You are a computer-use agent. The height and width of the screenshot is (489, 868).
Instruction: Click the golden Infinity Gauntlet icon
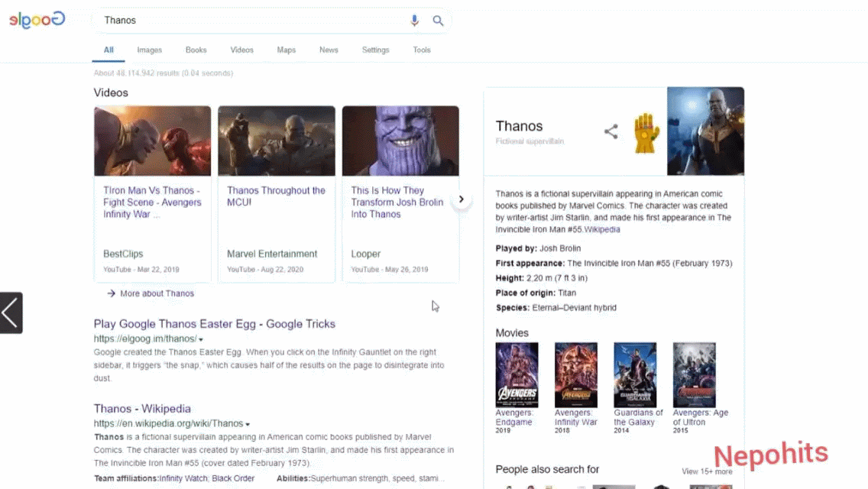point(646,133)
